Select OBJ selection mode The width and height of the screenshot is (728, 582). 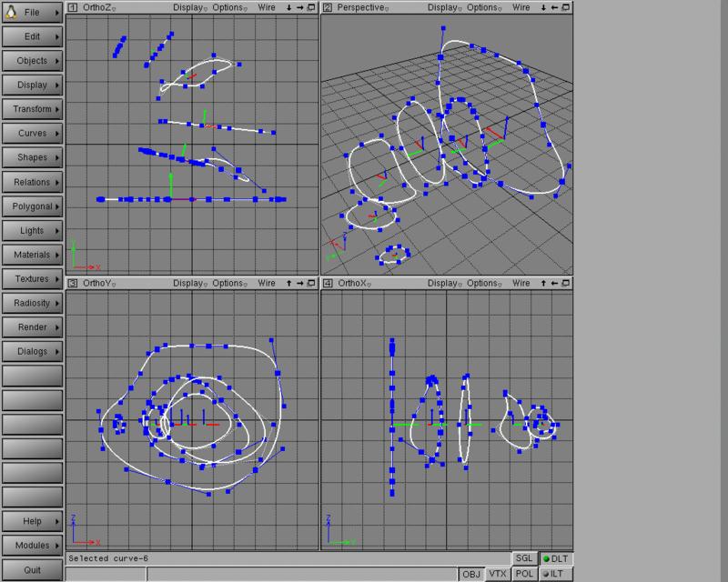[x=471, y=574]
